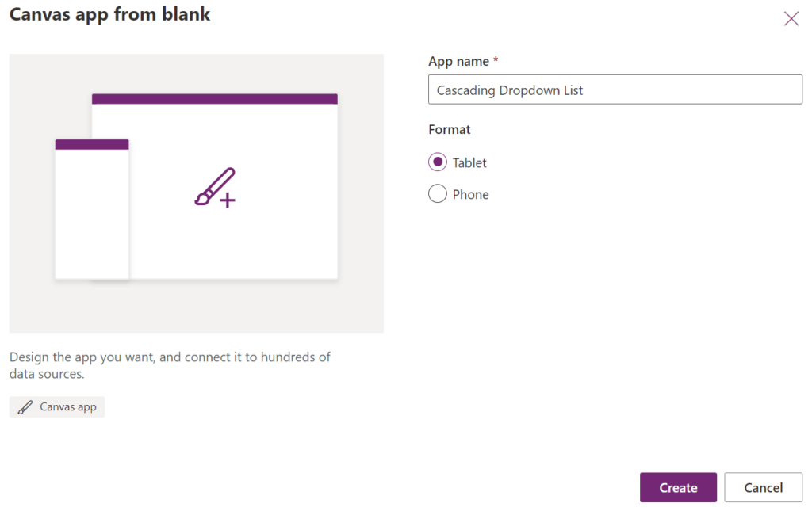Close the Canvas app from blank dialog
Screen dimensions: 812x511
pos(791,19)
